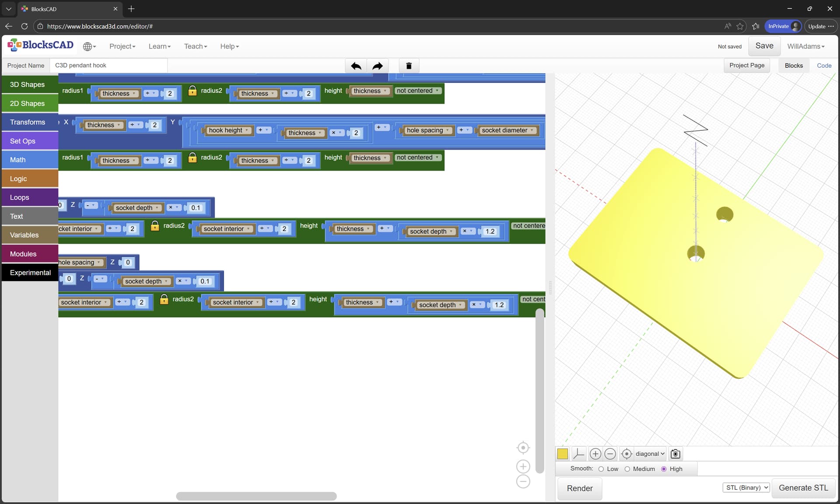This screenshot has height=504, width=840.
Task: Open the STL (Binary) format dropdown
Action: 745,487
